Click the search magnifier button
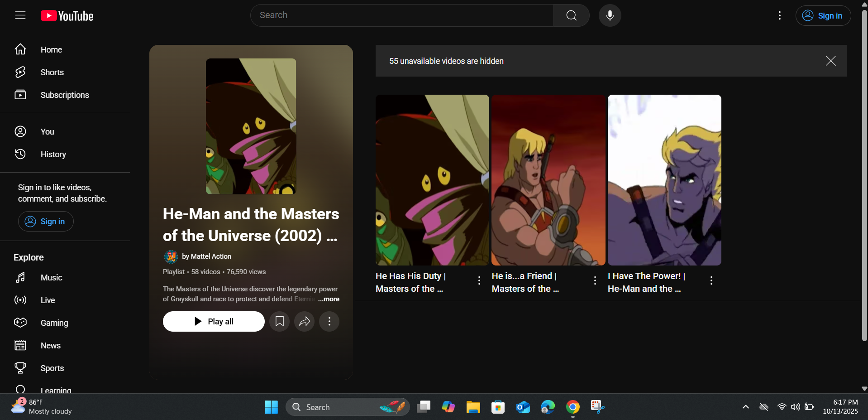Viewport: 868px width, 420px height. coord(571,15)
